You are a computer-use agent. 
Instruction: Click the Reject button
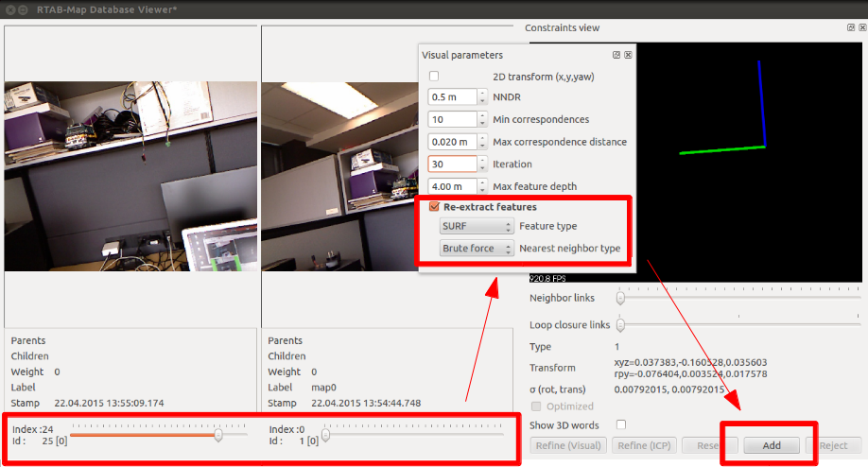tap(833, 445)
